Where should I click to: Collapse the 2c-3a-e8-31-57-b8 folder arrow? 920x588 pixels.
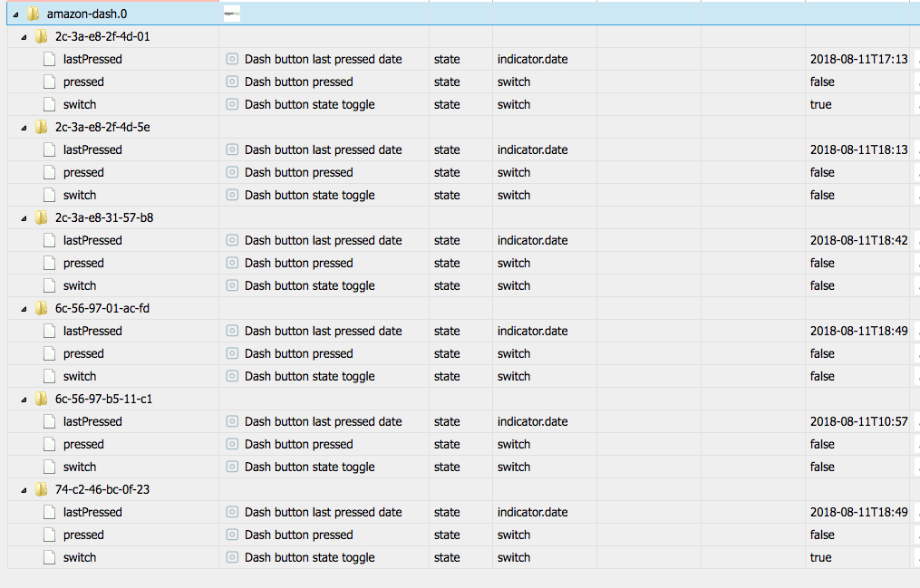(24, 218)
